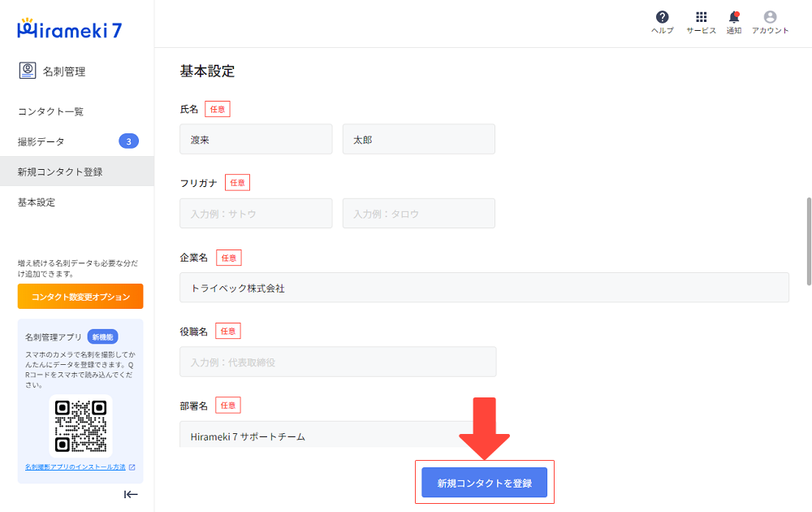The height and width of the screenshot is (512, 812).
Task: Click コンタクト数変更オプション orange button
Action: pyautogui.click(x=80, y=297)
